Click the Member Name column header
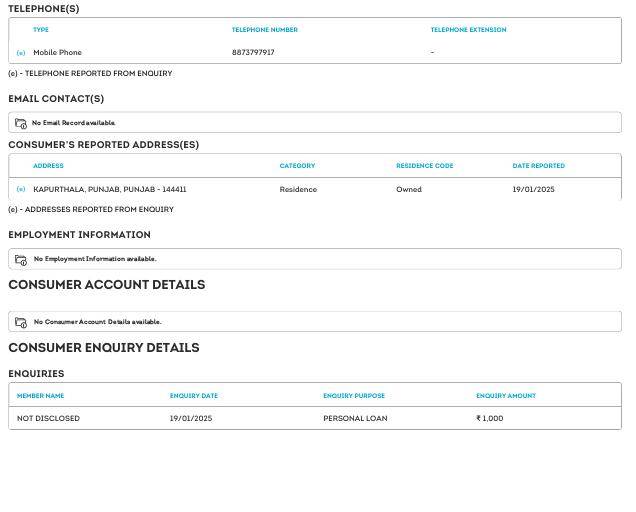The width and height of the screenshot is (636, 512). coord(40,396)
